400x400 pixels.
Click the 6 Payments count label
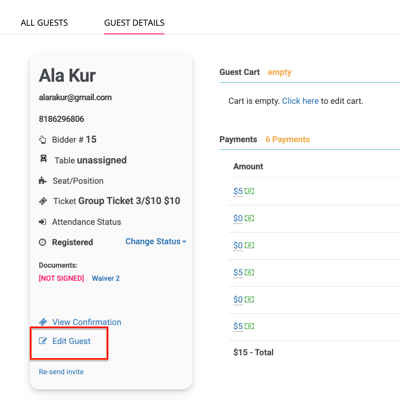pos(287,139)
